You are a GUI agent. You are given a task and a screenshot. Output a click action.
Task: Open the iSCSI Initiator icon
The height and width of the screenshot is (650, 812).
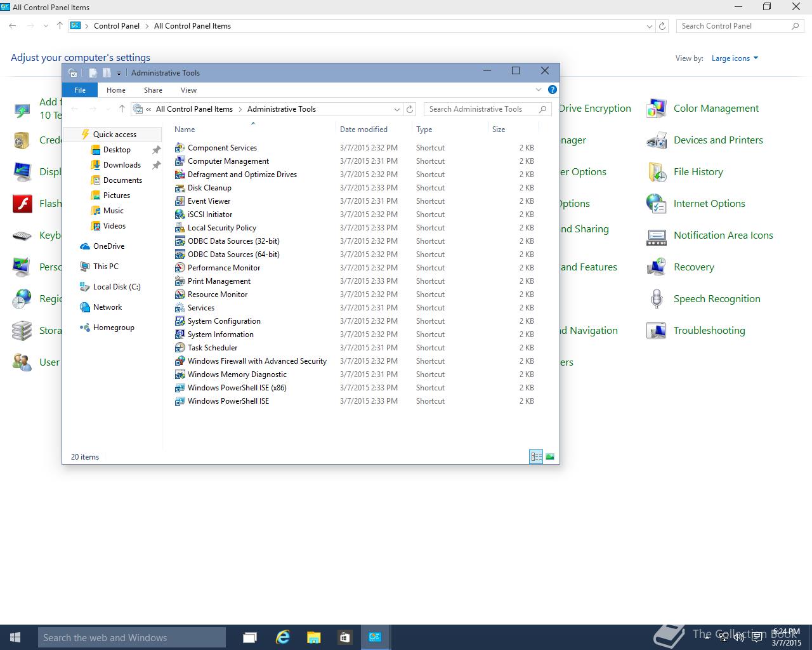[180, 214]
